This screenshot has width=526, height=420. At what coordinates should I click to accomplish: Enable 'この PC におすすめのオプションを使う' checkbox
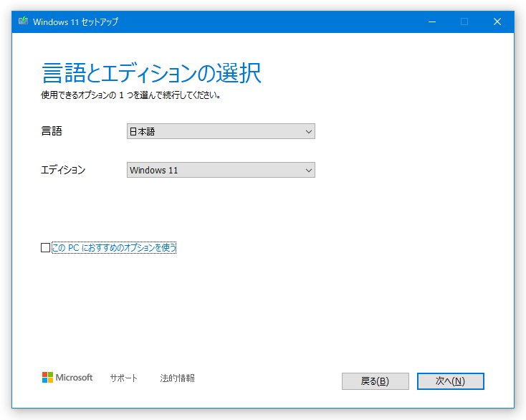click(45, 247)
